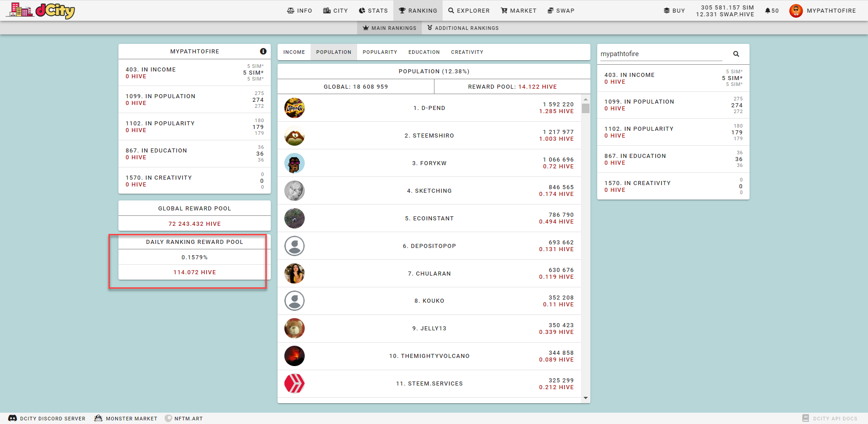Click the dCity logo
Viewport: 868px width, 424px height.
point(41,10)
